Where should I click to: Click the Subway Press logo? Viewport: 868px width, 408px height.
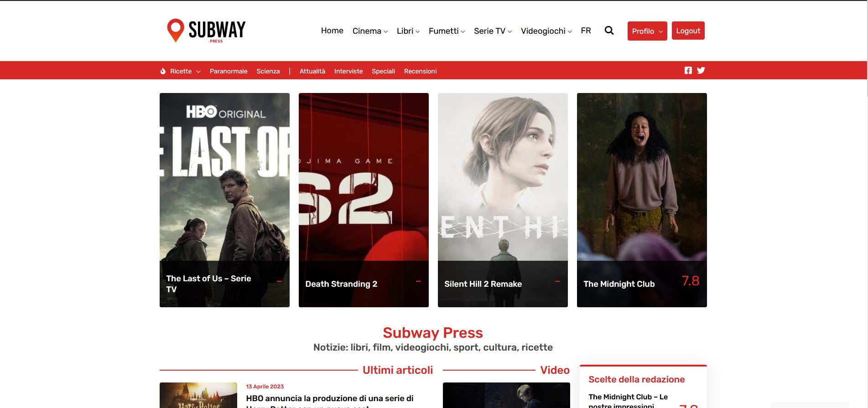[x=206, y=31]
